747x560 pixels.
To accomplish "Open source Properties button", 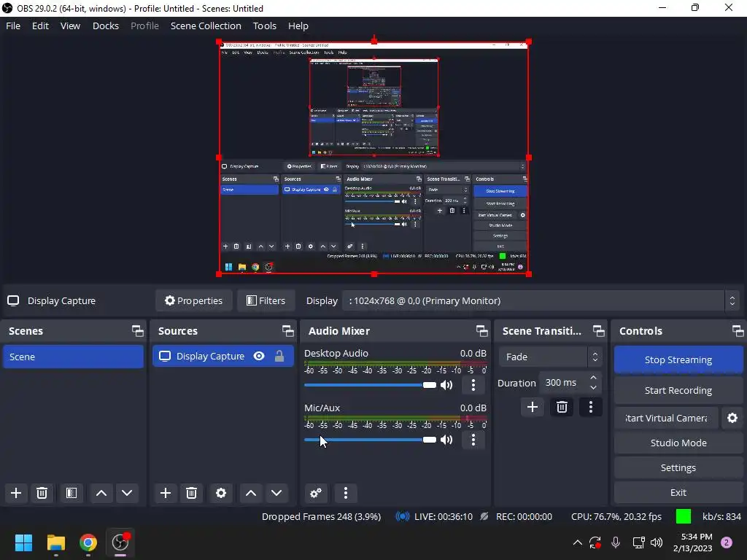I will pos(193,300).
